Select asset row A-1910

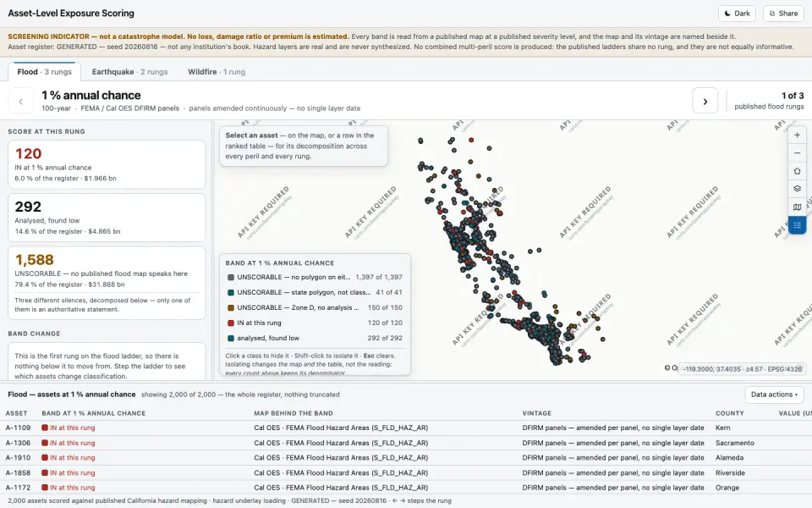[x=406, y=458]
